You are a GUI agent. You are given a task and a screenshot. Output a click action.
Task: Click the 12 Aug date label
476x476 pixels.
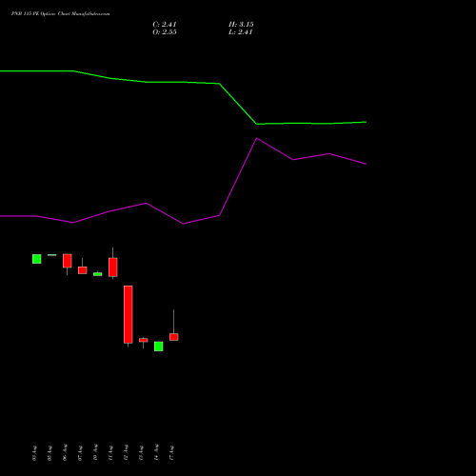(x=126, y=452)
